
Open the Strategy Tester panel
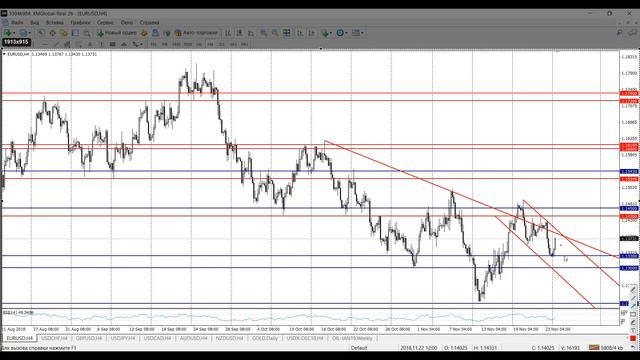[x=87, y=33]
